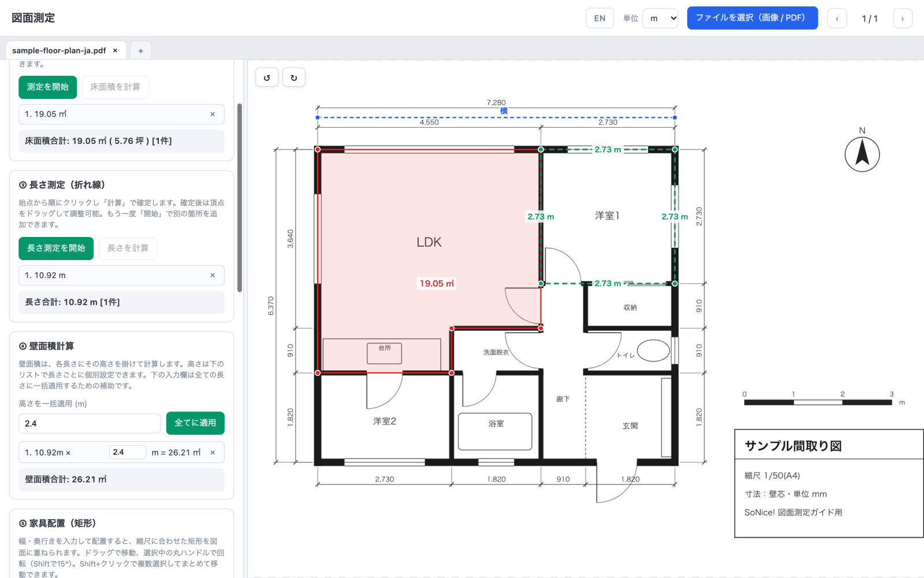
Task: Click 長さ測定を開始 button
Action: (56, 248)
